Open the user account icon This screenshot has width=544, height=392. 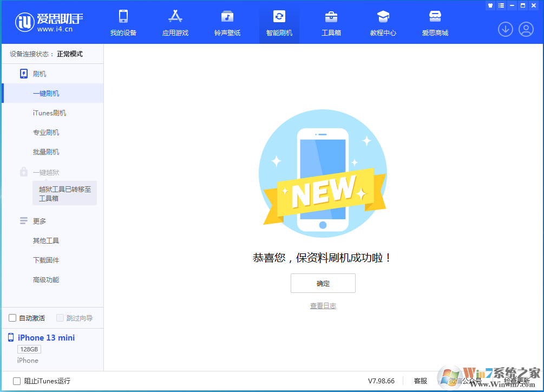(x=526, y=29)
